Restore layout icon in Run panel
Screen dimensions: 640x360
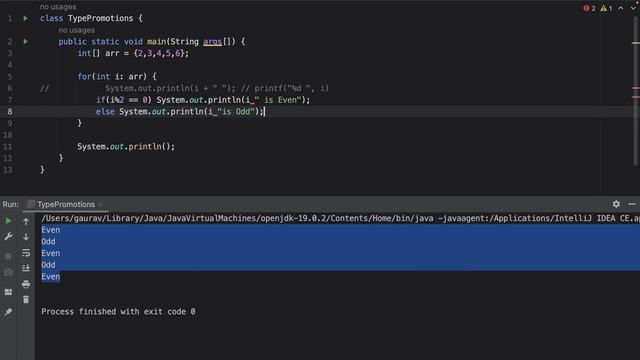tap(8, 292)
